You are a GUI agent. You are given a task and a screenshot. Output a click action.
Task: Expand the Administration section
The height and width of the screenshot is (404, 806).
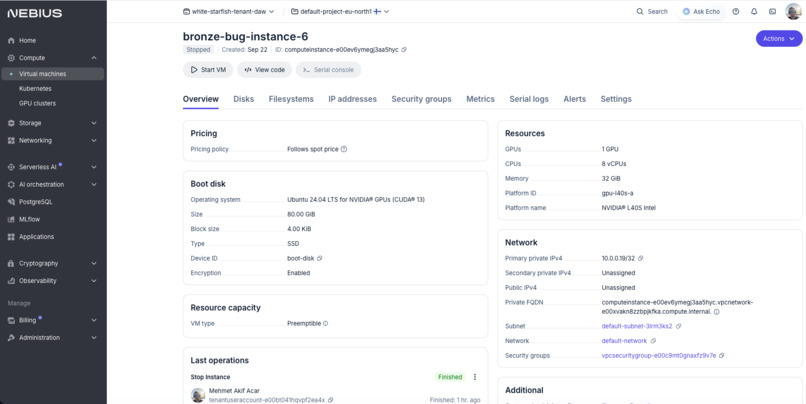pyautogui.click(x=94, y=338)
